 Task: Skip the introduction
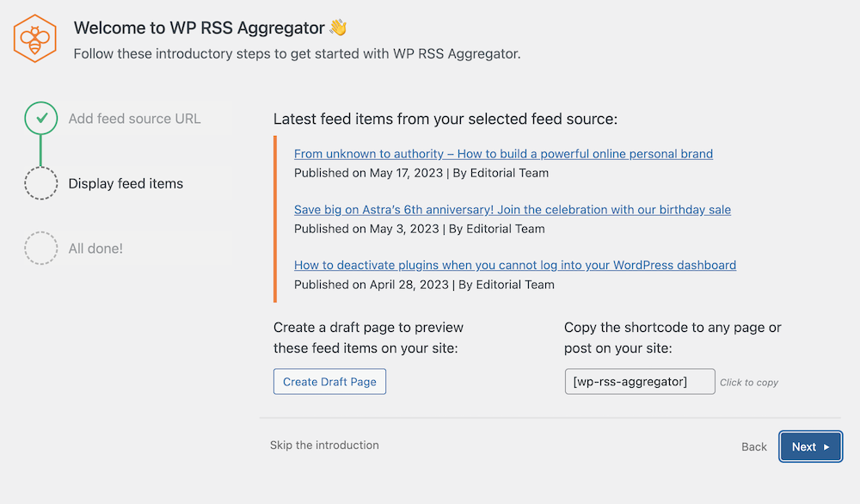[x=324, y=446]
